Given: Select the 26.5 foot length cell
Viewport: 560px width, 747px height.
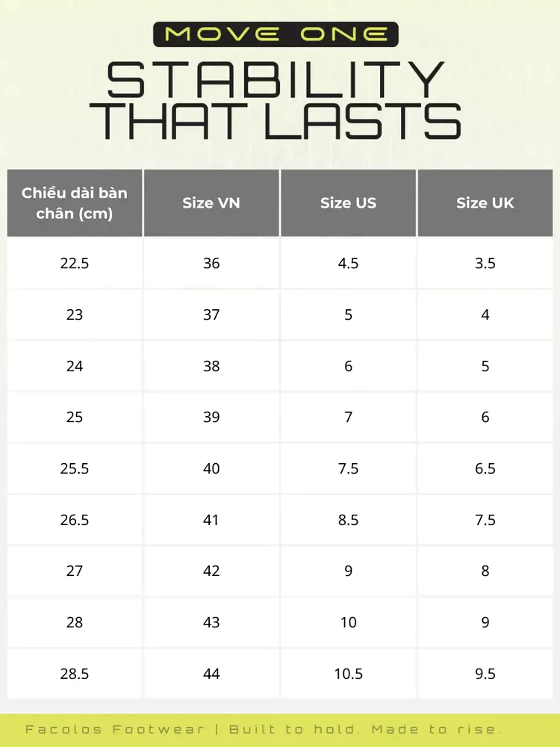Looking at the screenshot, I should [x=74, y=520].
